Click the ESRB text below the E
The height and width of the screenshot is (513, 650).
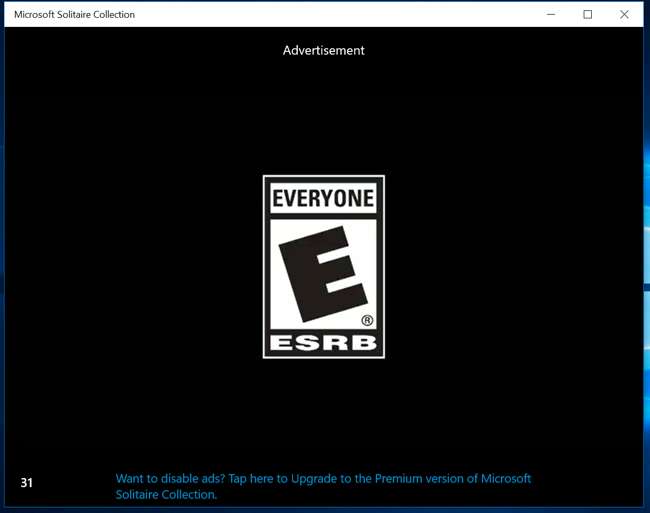pos(323,343)
